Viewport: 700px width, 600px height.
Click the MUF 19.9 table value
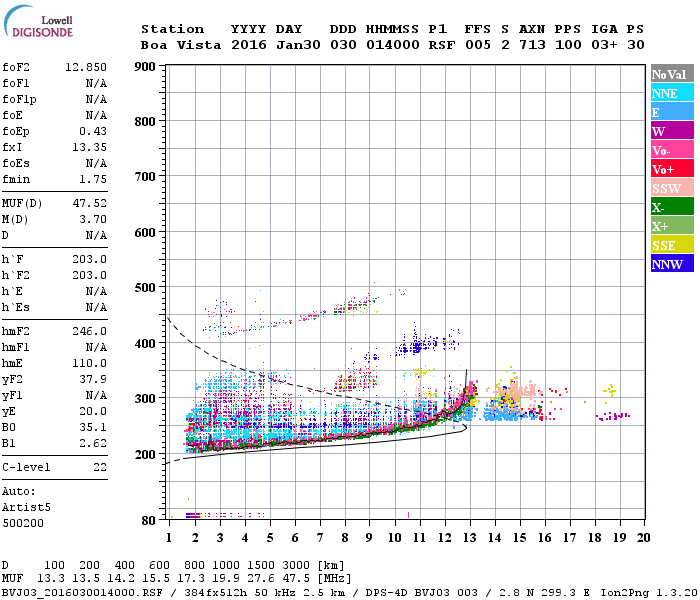pyautogui.click(x=226, y=579)
